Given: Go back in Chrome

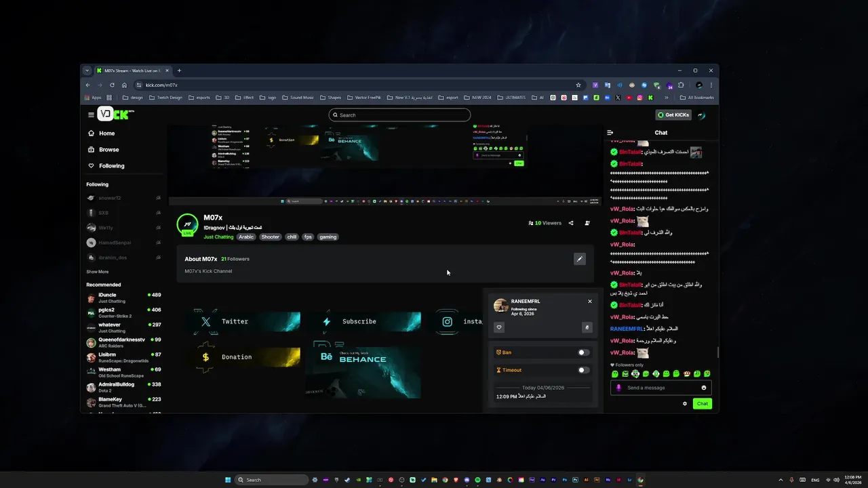Looking at the screenshot, I should 87,85.
